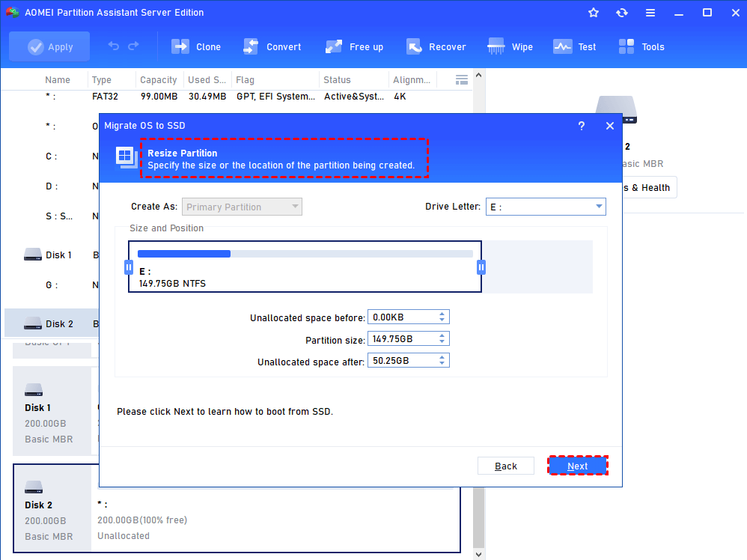This screenshot has width=747, height=560.
Task: Close the Migrate OS to SSD dialog
Action: tap(610, 126)
